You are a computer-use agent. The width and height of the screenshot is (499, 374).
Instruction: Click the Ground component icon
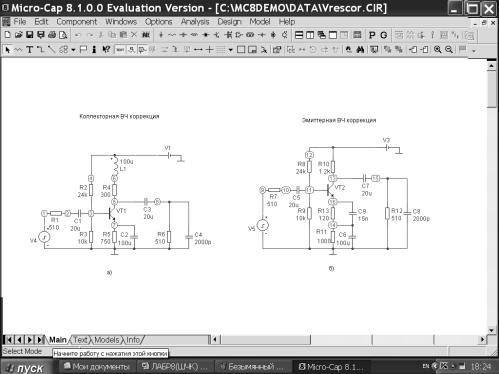(161, 35)
